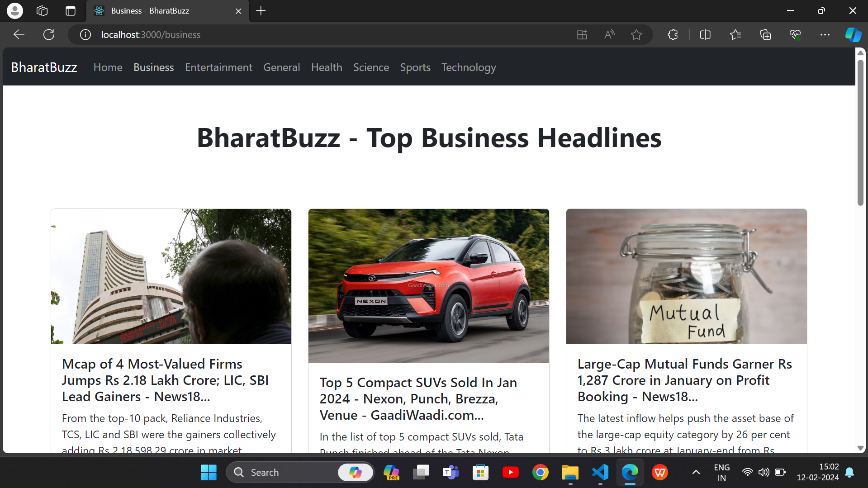This screenshot has height=488, width=868.
Task: Click the stock exchange building news image
Action: (x=171, y=276)
